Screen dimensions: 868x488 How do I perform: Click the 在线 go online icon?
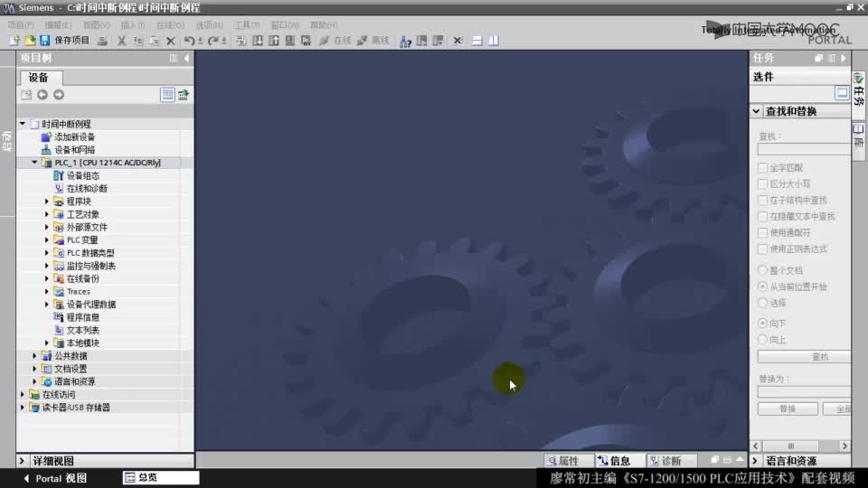[325, 41]
